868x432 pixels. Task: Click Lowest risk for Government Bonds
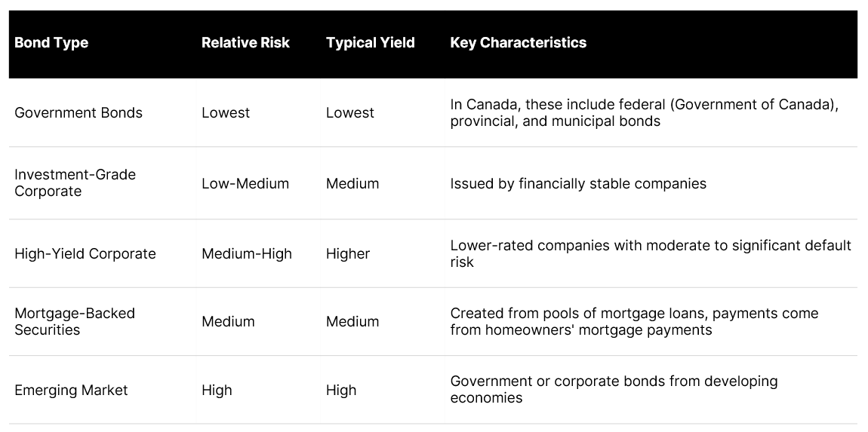(x=226, y=113)
